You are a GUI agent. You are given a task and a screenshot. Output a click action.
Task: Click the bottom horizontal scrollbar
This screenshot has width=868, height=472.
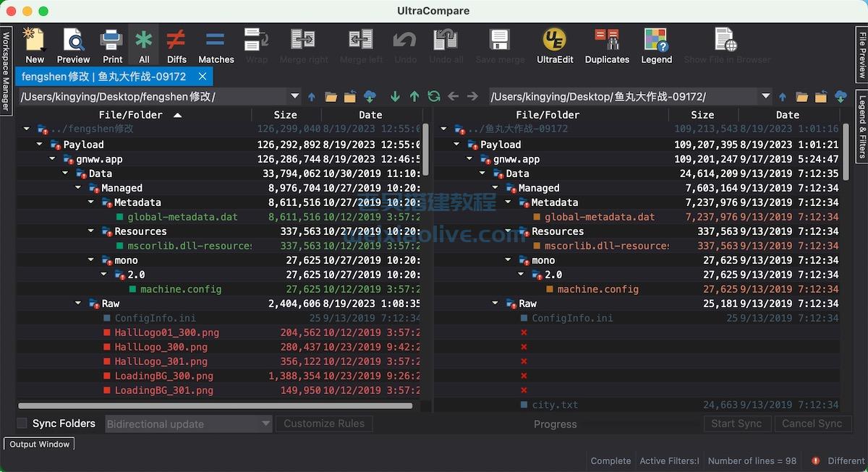pos(216,406)
